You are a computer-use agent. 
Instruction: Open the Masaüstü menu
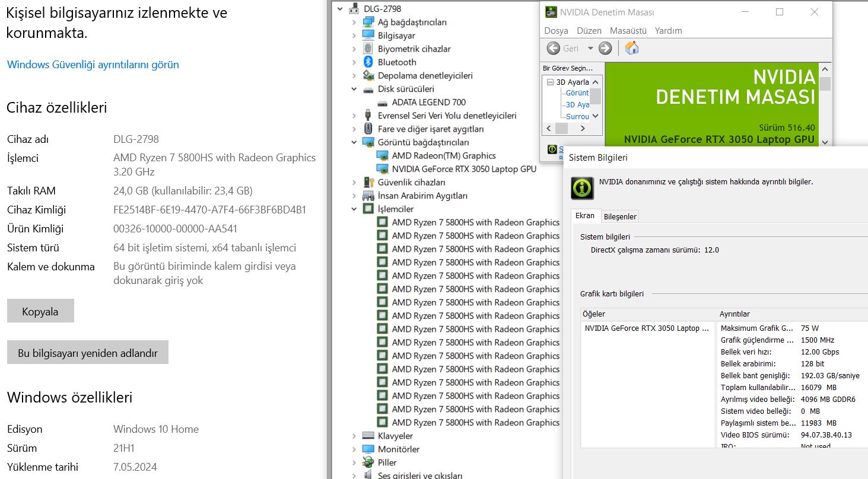tap(628, 30)
